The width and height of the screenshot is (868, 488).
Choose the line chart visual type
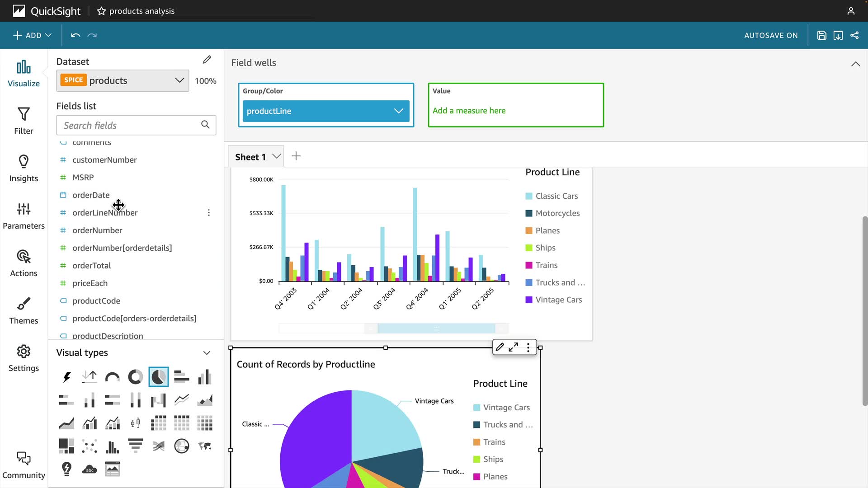pyautogui.click(x=182, y=400)
